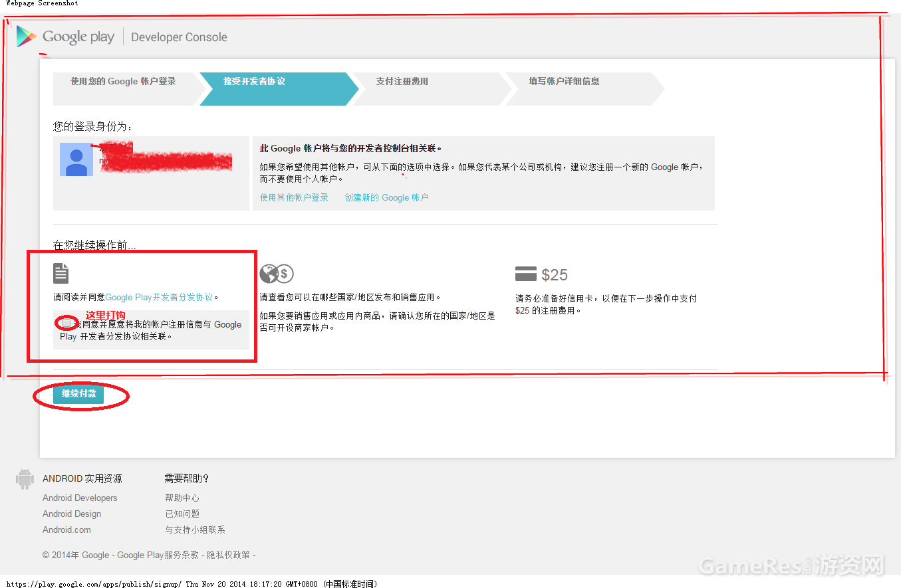Open the Android Design link
Screen dimensions: 901x588
point(72,514)
